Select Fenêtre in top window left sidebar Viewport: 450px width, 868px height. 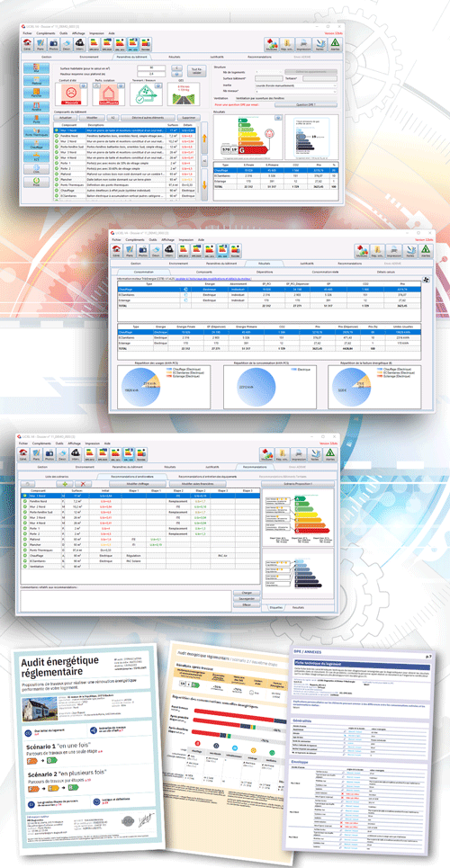coord(36,107)
